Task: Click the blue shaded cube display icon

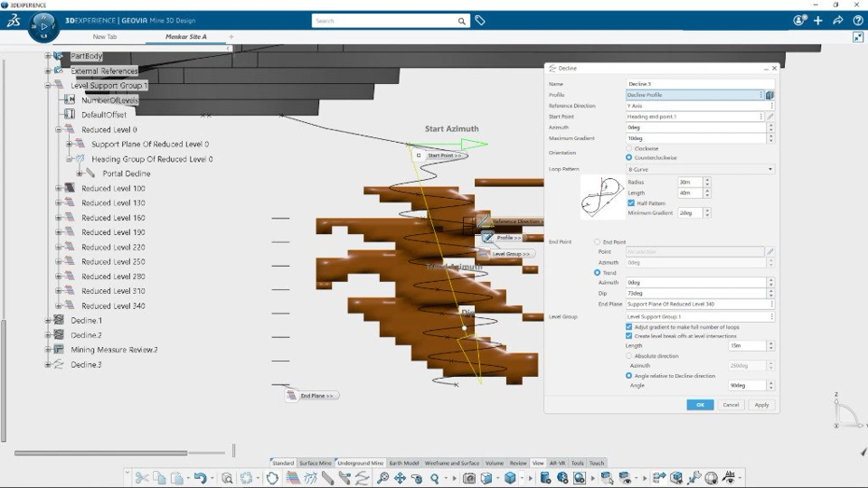Action: [510, 477]
